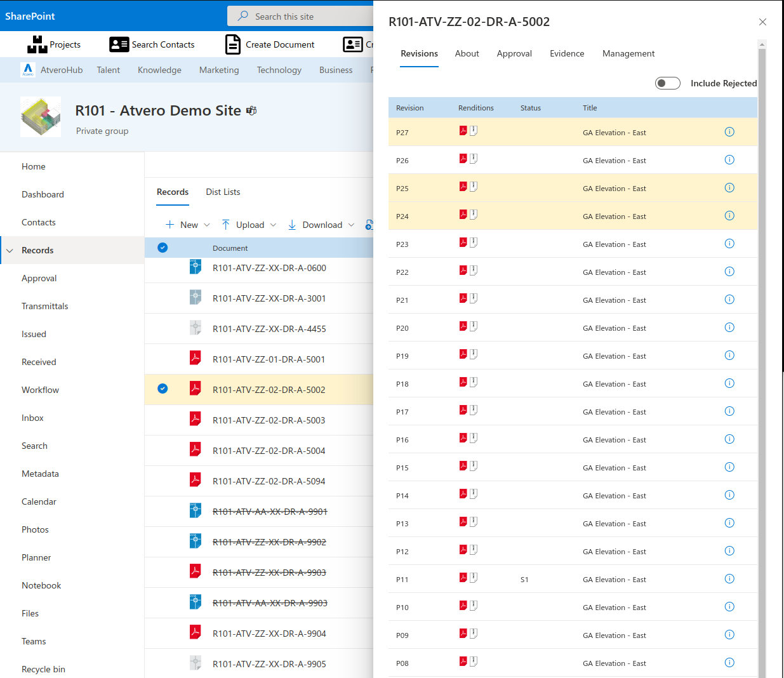The height and width of the screenshot is (678, 784).
Task: Collapse the Records navigation section chevron
Action: 10,251
